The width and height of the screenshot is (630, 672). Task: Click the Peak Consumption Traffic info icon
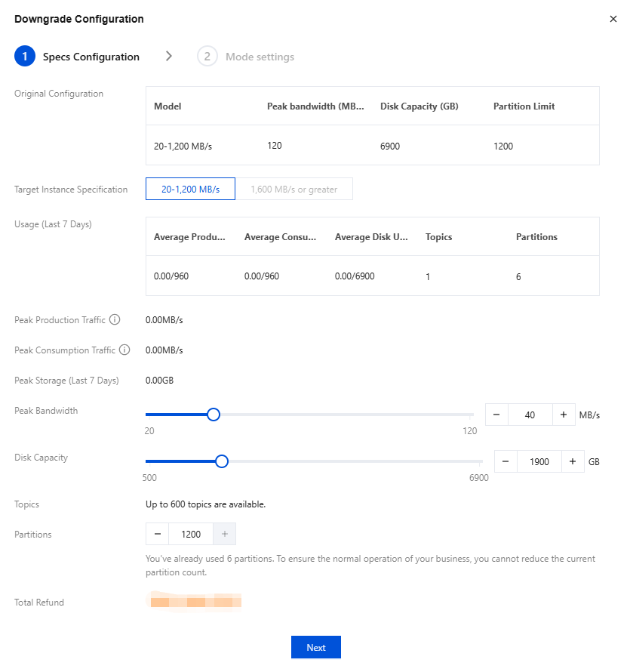(x=124, y=350)
